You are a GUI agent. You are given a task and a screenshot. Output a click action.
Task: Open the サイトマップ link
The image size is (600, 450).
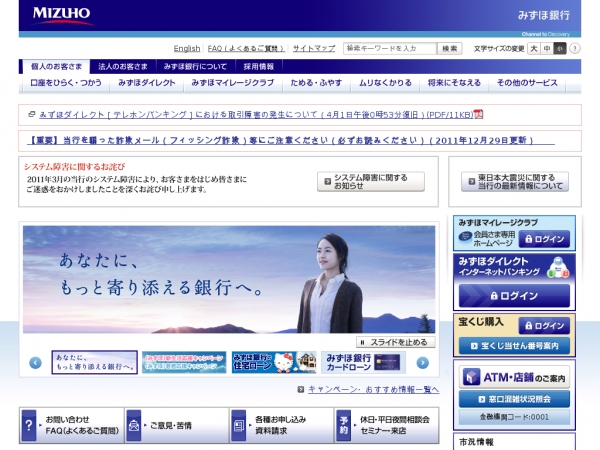314,49
